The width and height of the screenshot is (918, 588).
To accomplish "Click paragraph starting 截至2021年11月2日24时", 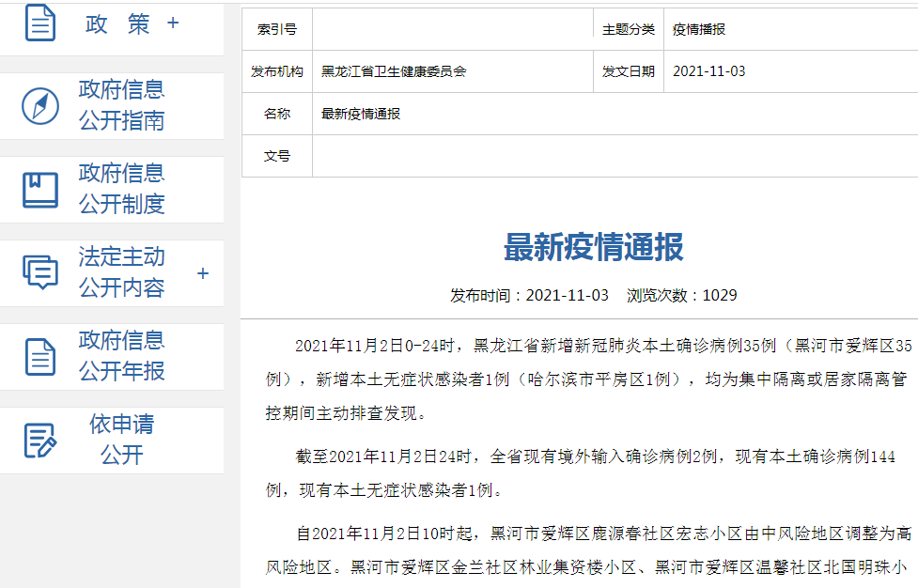I will pyautogui.click(x=580, y=473).
